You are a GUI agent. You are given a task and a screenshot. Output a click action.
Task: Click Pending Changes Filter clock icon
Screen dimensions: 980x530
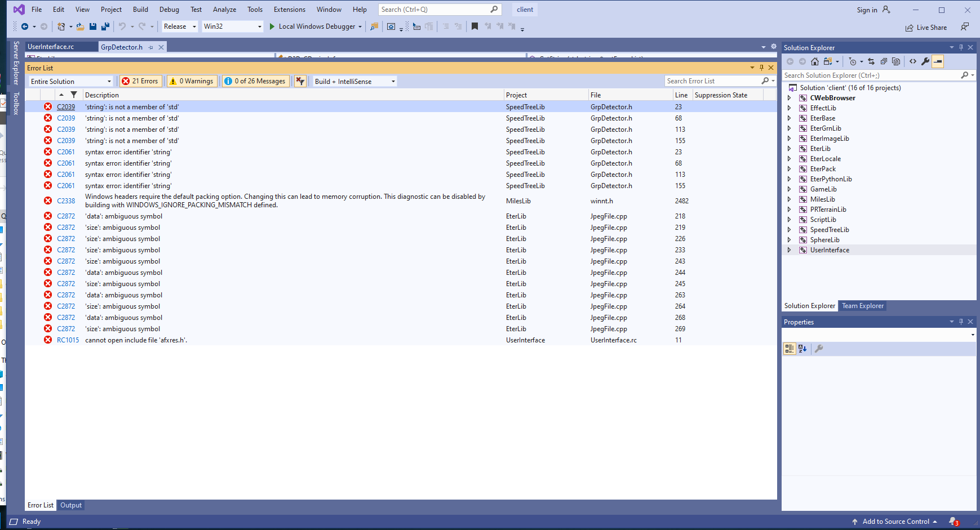click(853, 61)
